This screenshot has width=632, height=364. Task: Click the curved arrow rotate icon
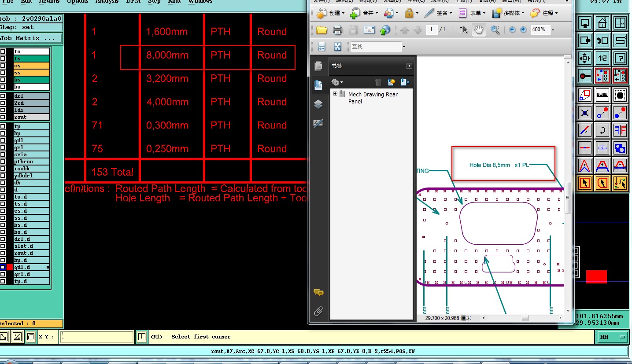(602, 130)
